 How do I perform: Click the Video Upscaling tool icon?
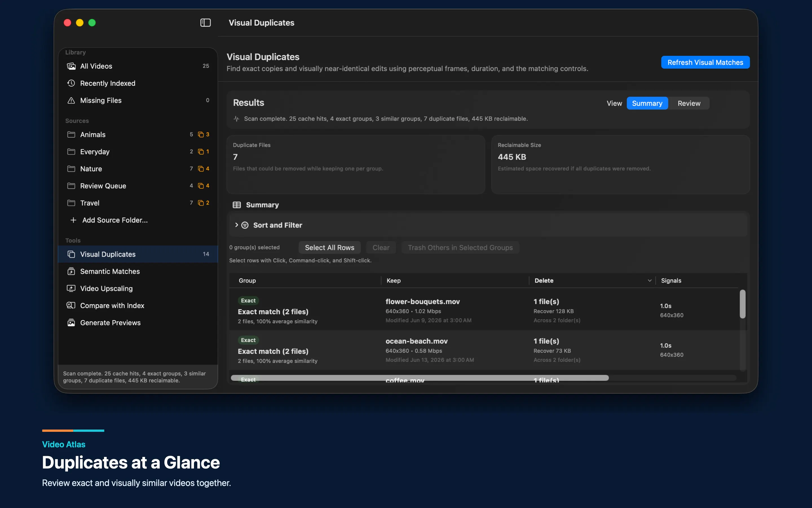click(71, 288)
